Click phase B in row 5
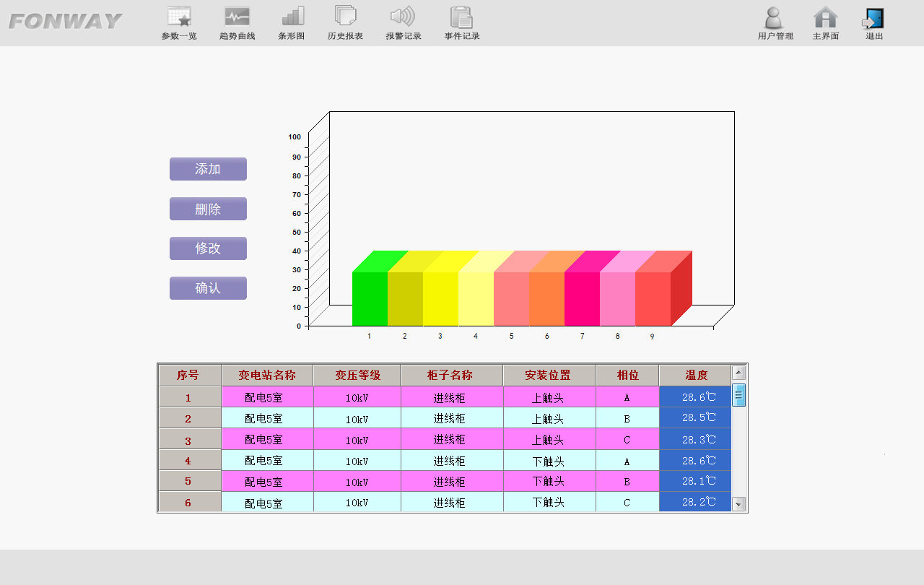The image size is (924, 585). (x=627, y=482)
